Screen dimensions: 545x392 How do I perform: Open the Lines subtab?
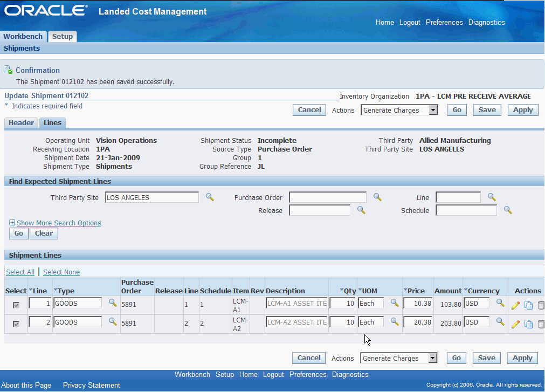[x=52, y=123]
